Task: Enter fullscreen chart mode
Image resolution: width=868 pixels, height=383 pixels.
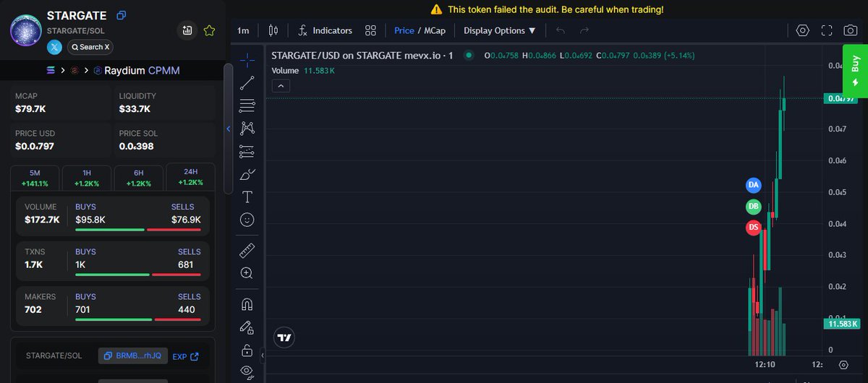Action: (827, 30)
